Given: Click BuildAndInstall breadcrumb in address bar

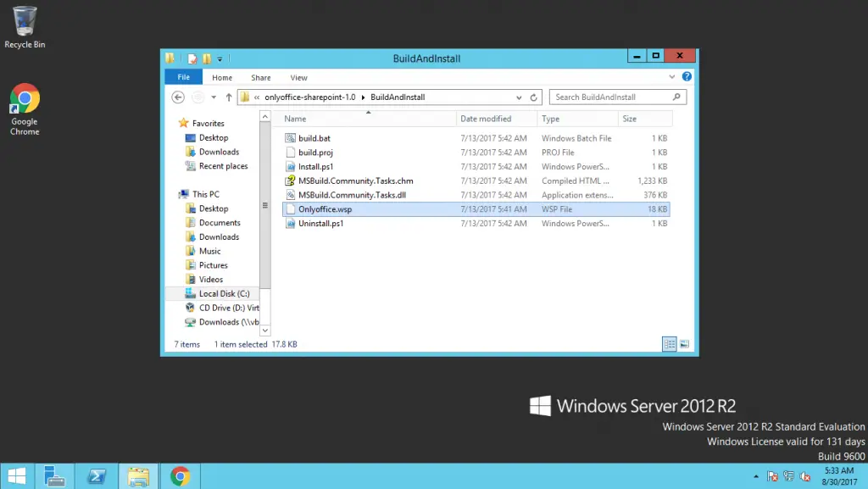Looking at the screenshot, I should pyautogui.click(x=398, y=97).
